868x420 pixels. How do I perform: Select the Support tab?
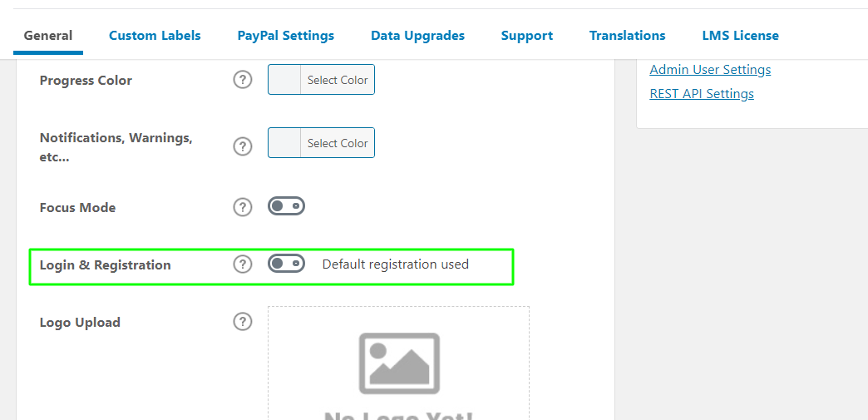(527, 36)
